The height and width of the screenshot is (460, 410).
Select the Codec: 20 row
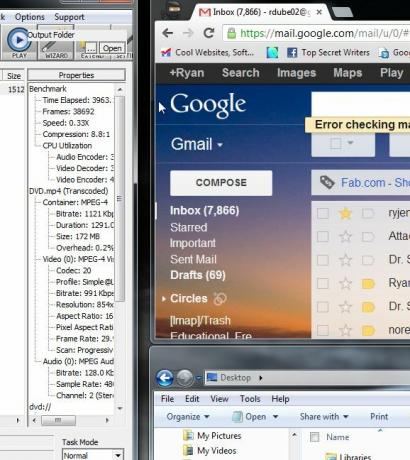(x=74, y=270)
